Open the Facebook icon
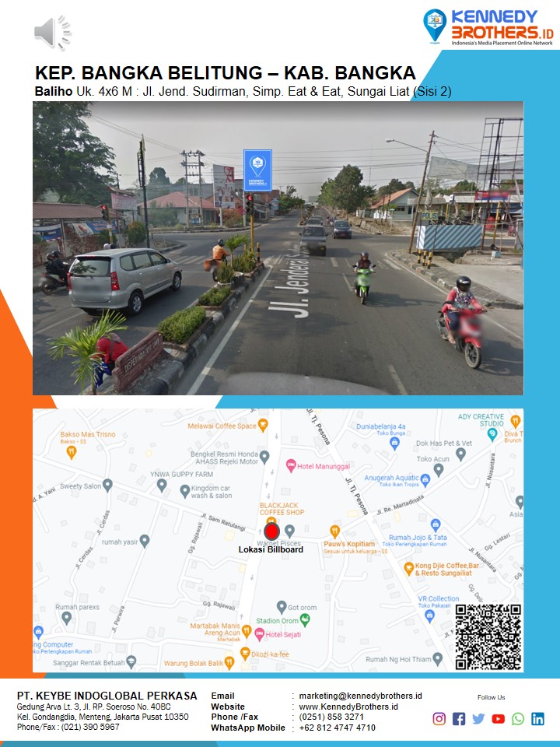This screenshot has width=560, height=747. [459, 718]
